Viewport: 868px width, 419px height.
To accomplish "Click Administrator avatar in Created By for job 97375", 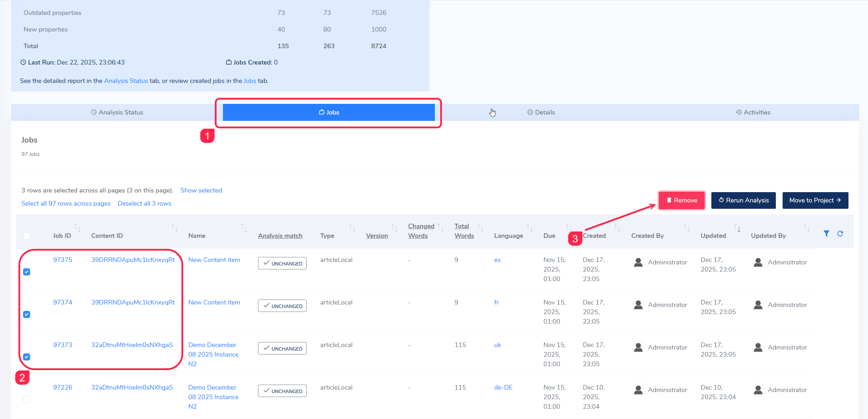I will 638,262.
